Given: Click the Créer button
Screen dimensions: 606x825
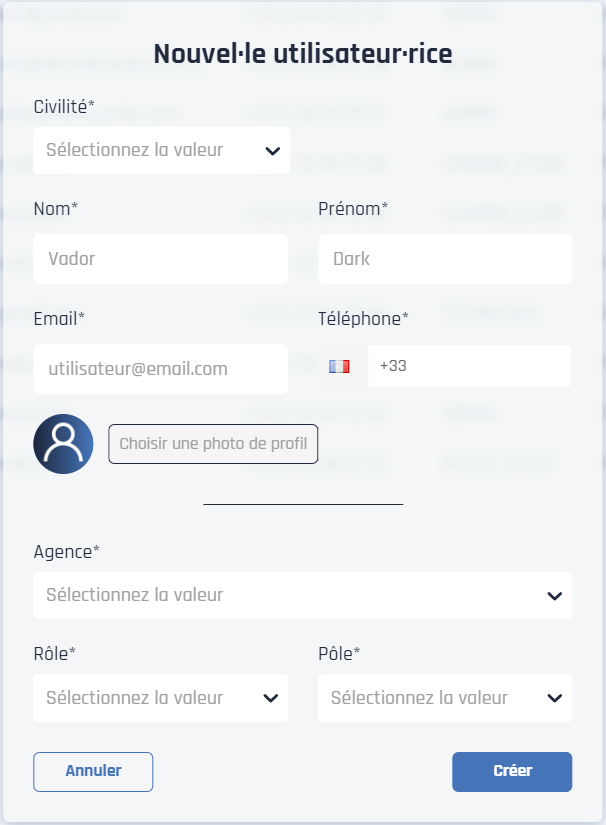Looking at the screenshot, I should [512, 771].
